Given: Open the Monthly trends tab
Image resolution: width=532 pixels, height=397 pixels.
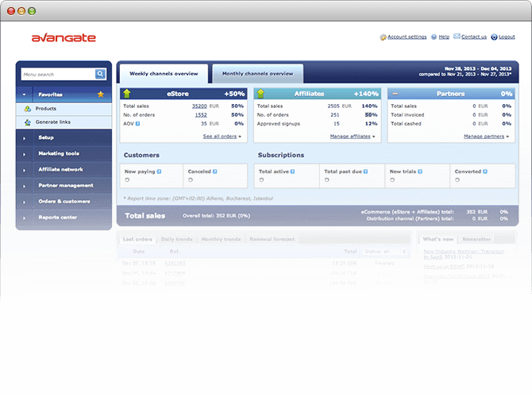Looking at the screenshot, I should click(221, 239).
